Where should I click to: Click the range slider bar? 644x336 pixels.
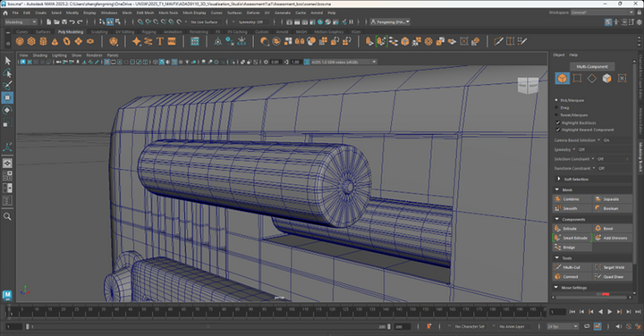[x=208, y=326]
